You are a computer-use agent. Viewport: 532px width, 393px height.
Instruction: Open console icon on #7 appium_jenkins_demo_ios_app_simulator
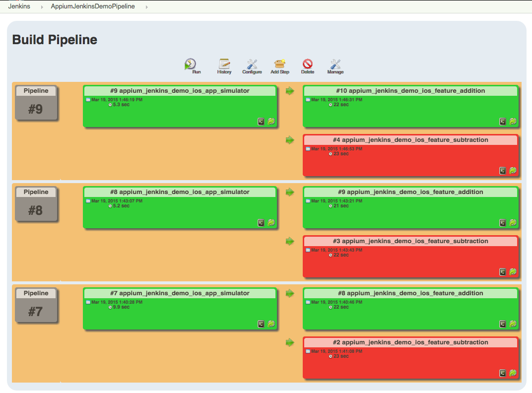click(x=261, y=324)
